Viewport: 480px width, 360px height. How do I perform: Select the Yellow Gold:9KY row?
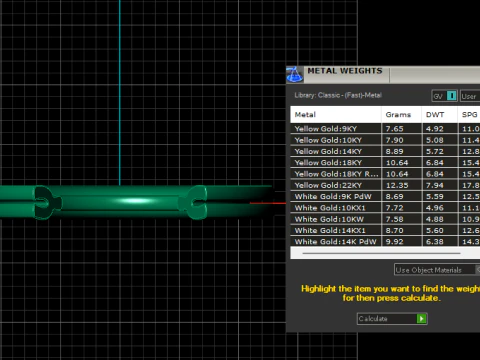click(x=385, y=129)
